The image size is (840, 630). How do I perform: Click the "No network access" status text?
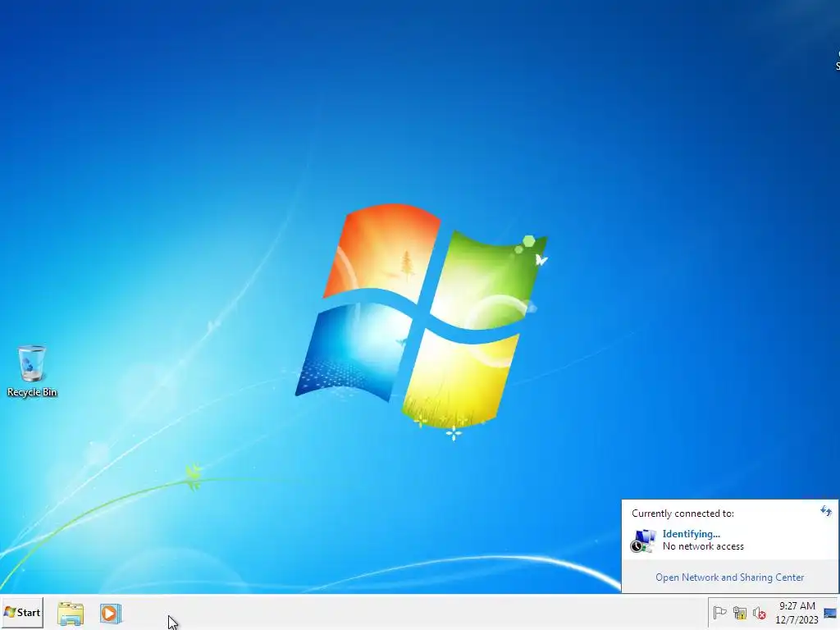703,546
